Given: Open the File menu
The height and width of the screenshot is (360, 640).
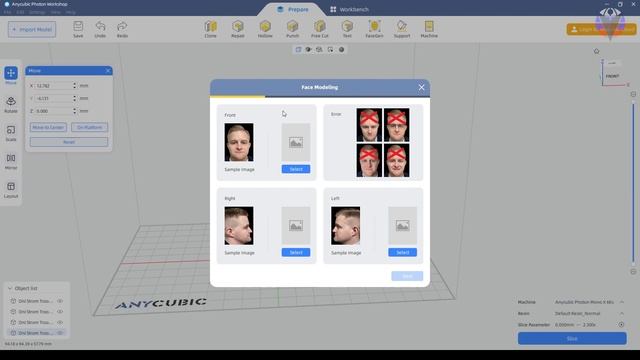Looking at the screenshot, I should click(7, 12).
